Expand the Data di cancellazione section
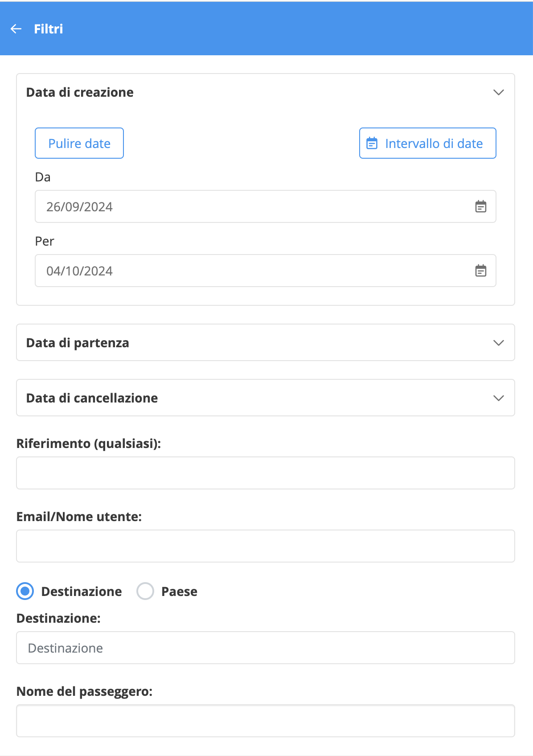 tap(266, 398)
